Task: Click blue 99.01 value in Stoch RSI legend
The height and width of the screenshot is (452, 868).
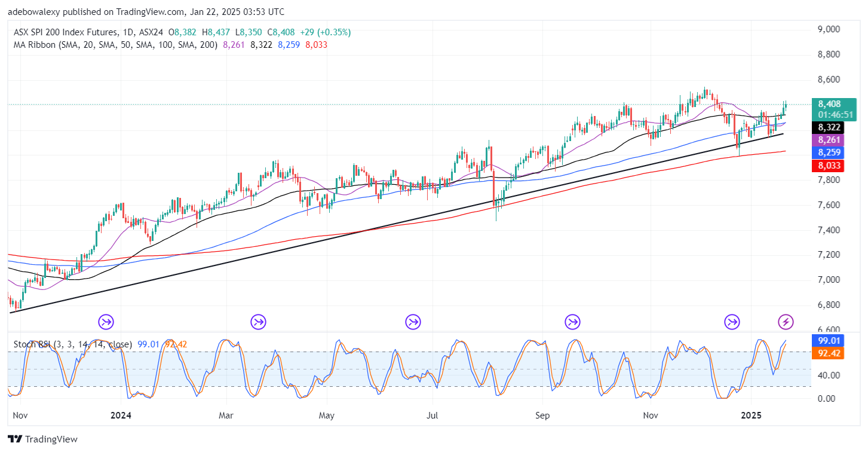Action: coord(148,344)
